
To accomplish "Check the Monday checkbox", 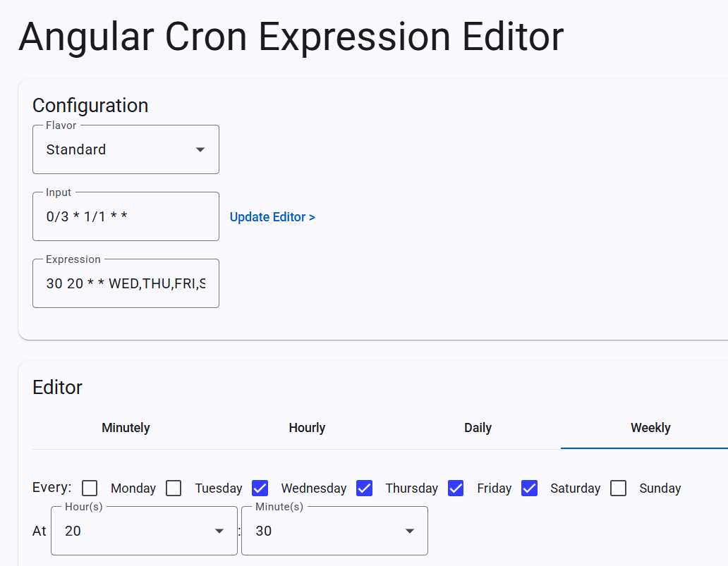I will [90, 488].
